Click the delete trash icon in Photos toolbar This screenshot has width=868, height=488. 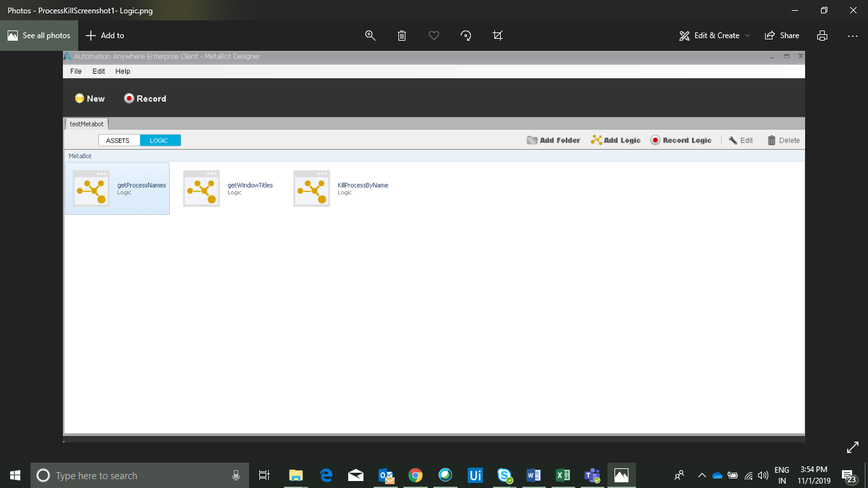click(402, 36)
